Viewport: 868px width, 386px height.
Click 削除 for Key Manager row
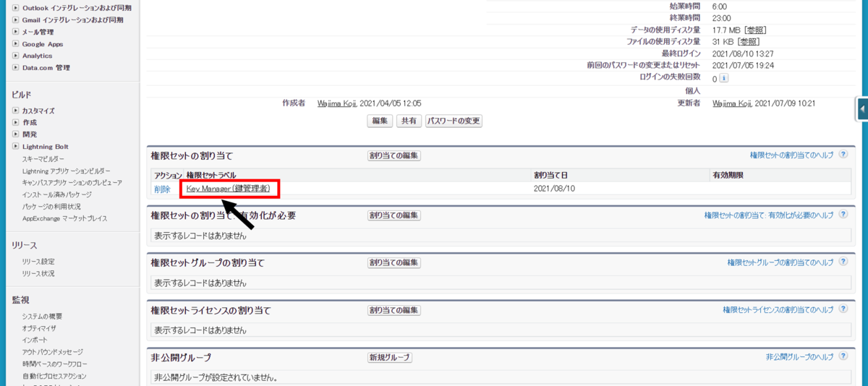162,189
